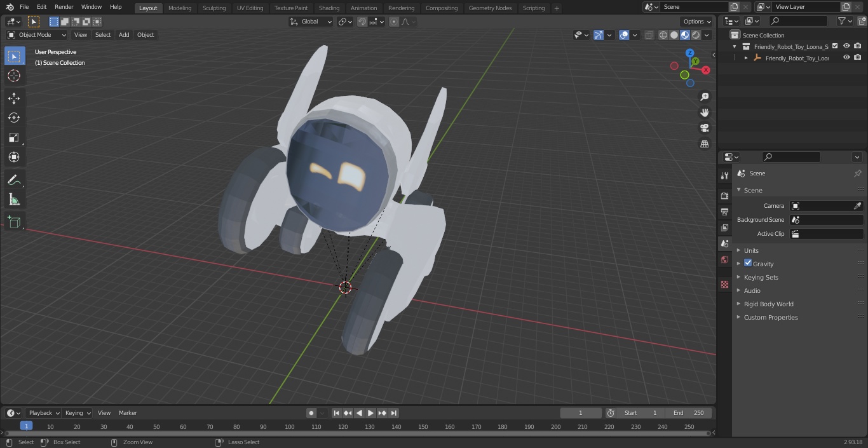Open the Render menu

click(x=64, y=7)
